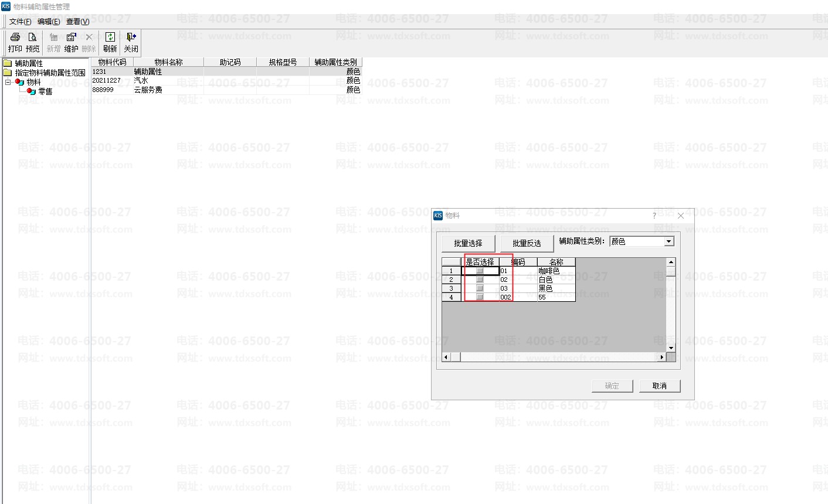Click the 编码 column header in dialog
This screenshot has height=504, width=828.
tap(518, 262)
